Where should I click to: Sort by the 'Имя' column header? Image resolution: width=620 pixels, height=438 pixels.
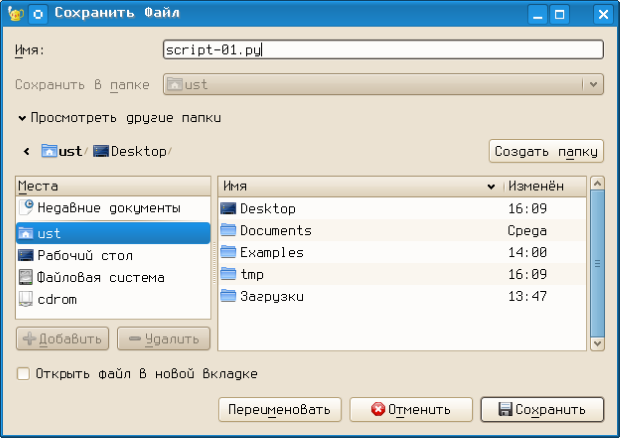pyautogui.click(x=360, y=186)
